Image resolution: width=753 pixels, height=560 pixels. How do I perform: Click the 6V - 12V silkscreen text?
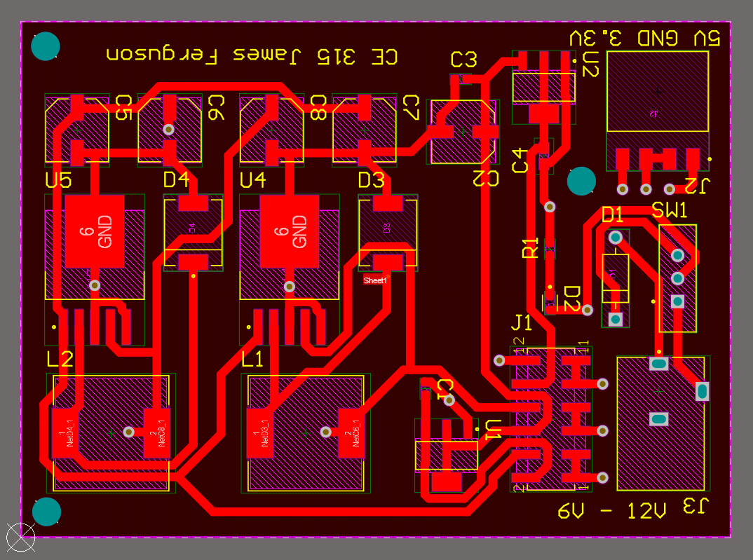point(612,512)
